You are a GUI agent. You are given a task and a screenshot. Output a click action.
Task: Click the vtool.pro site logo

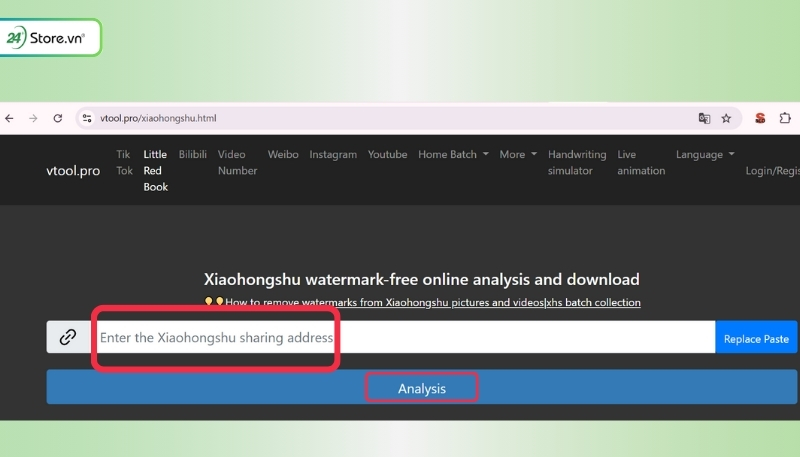pyautogui.click(x=73, y=170)
